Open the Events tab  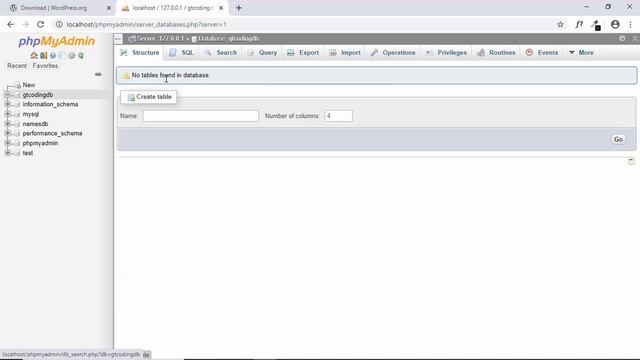[542, 53]
